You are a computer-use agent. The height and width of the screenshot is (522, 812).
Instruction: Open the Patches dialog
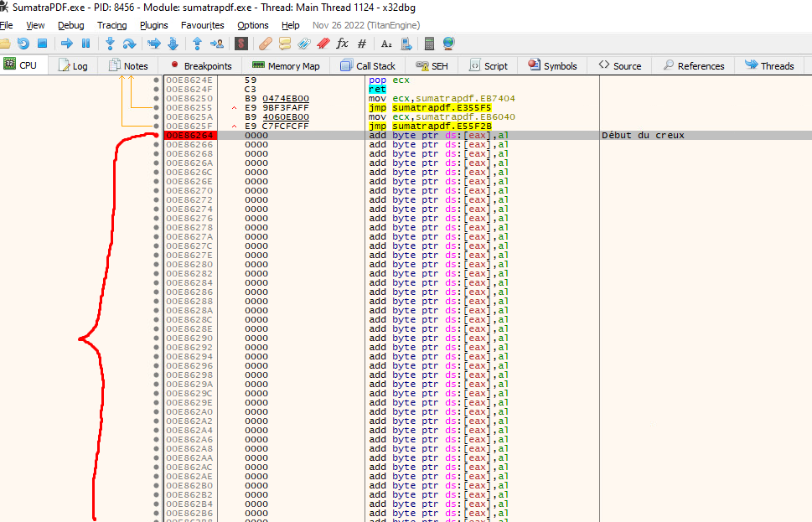pos(265,44)
